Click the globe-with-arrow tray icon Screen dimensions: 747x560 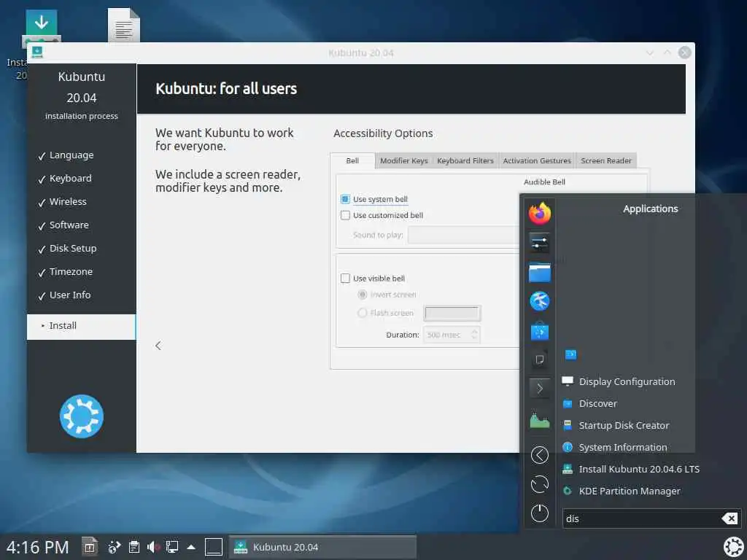[x=115, y=547]
